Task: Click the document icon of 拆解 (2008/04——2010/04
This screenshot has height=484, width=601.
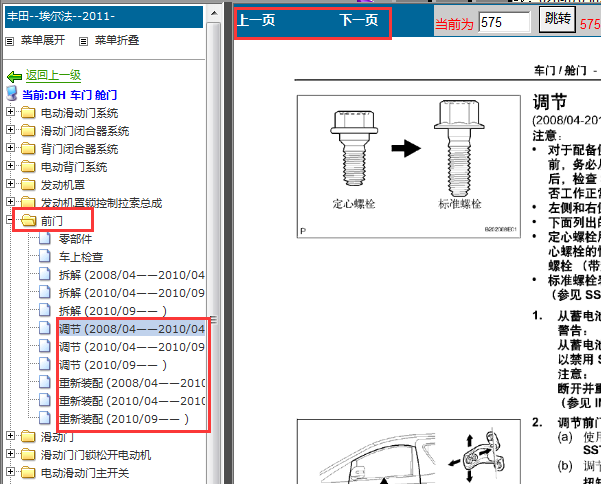Action: click(x=45, y=274)
